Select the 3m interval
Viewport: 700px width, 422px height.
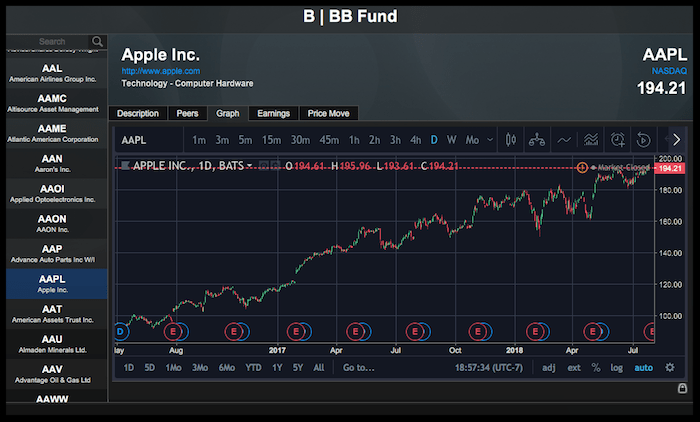(222, 140)
